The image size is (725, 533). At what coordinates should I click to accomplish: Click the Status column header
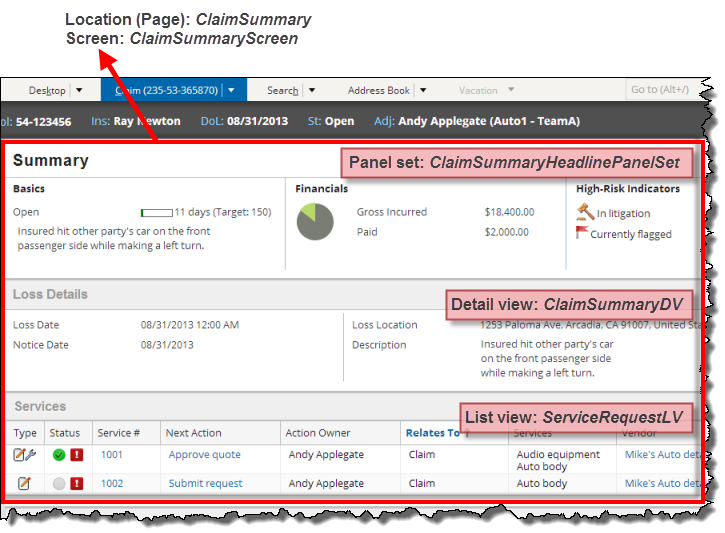65,433
